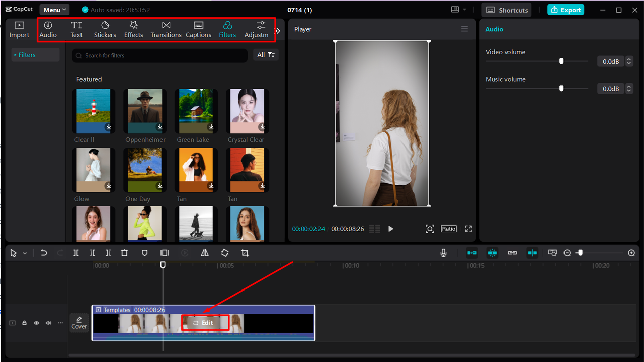
Task: Open the Ratio setting
Action: [x=449, y=229]
